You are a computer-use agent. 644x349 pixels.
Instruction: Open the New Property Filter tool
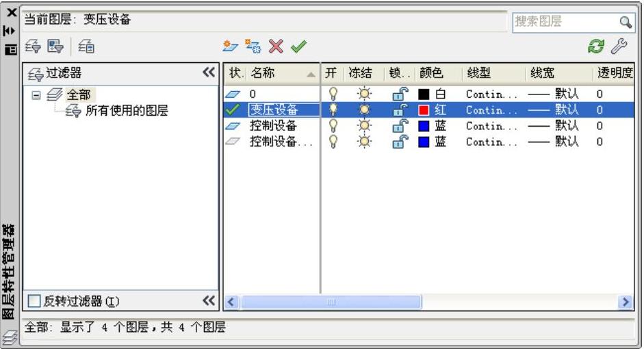click(x=33, y=46)
